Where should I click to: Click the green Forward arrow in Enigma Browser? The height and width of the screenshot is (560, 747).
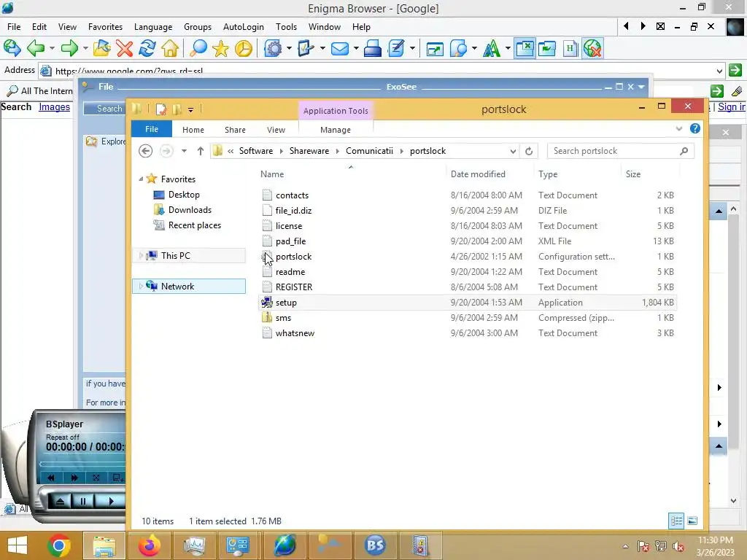pos(69,48)
